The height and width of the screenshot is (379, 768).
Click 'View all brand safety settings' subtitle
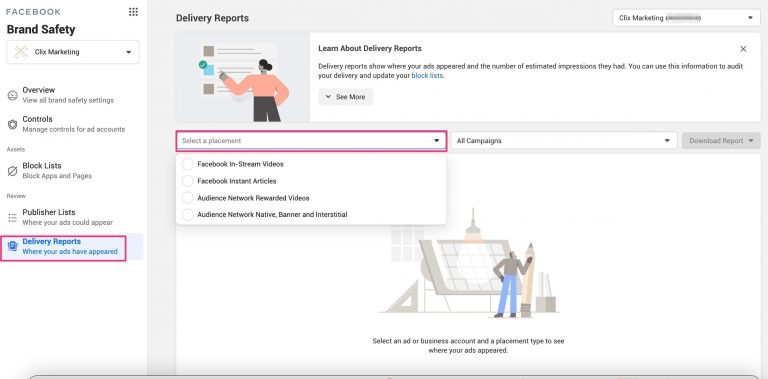pos(68,100)
